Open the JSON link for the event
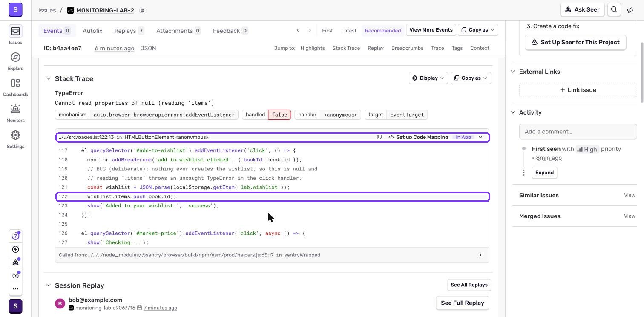 pyautogui.click(x=148, y=48)
